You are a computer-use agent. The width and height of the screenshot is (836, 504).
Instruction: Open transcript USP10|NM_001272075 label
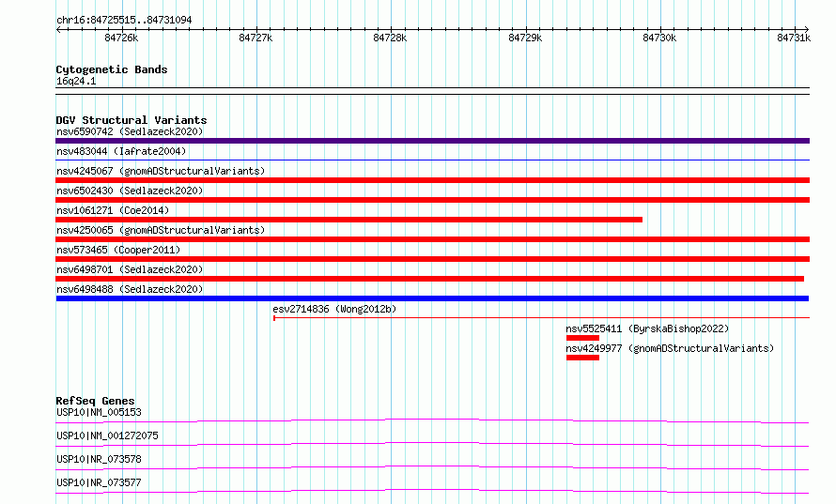pyautogui.click(x=107, y=435)
